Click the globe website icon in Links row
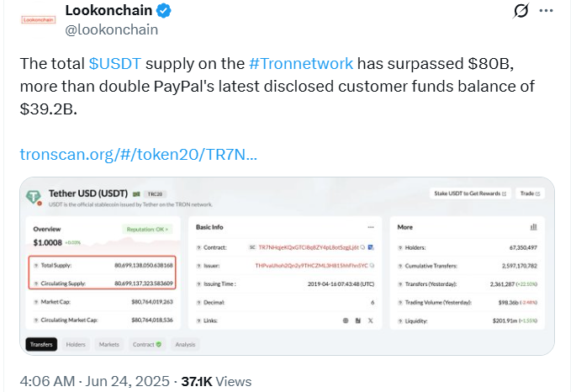576x392 pixels. (346, 320)
